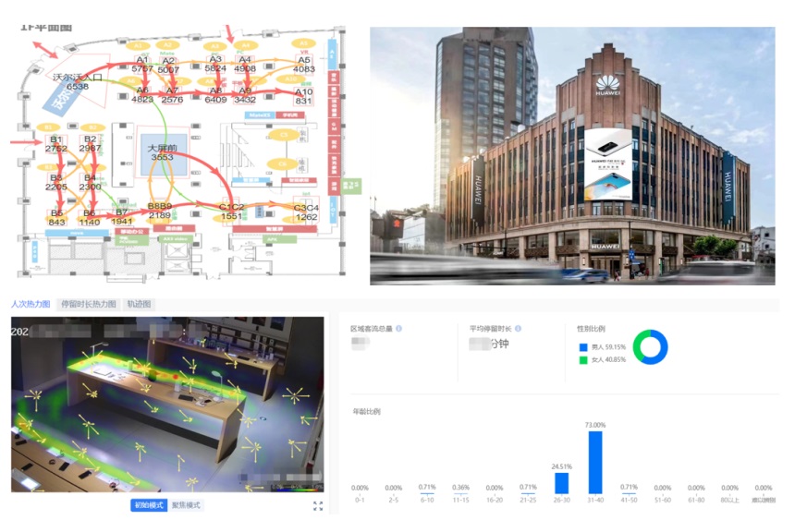This screenshot has height=532, width=795.
Task: Select zone A5 4083 on floor plan
Action: click(304, 65)
